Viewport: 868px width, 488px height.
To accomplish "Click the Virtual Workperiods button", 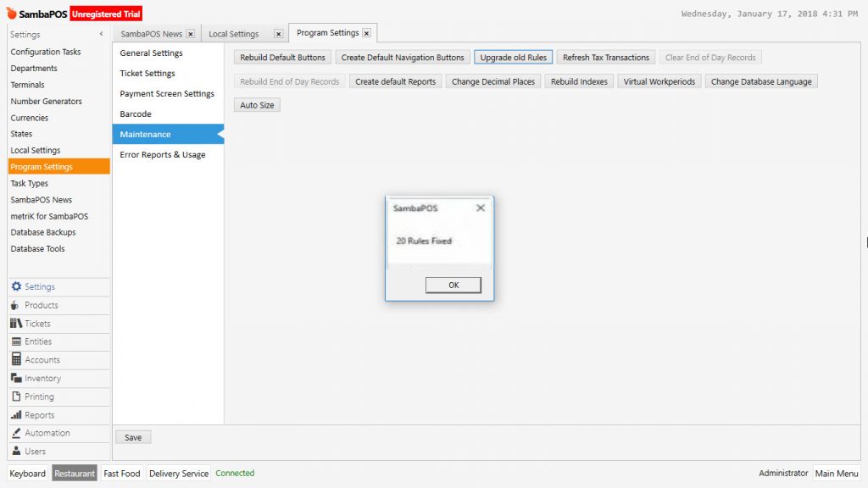I will tap(659, 81).
